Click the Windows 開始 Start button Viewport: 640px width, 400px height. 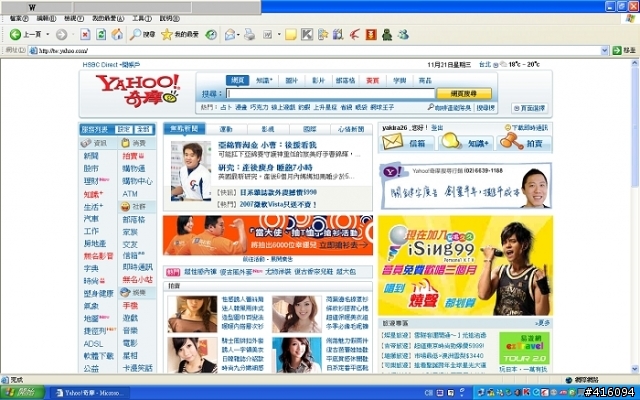pos(22,393)
